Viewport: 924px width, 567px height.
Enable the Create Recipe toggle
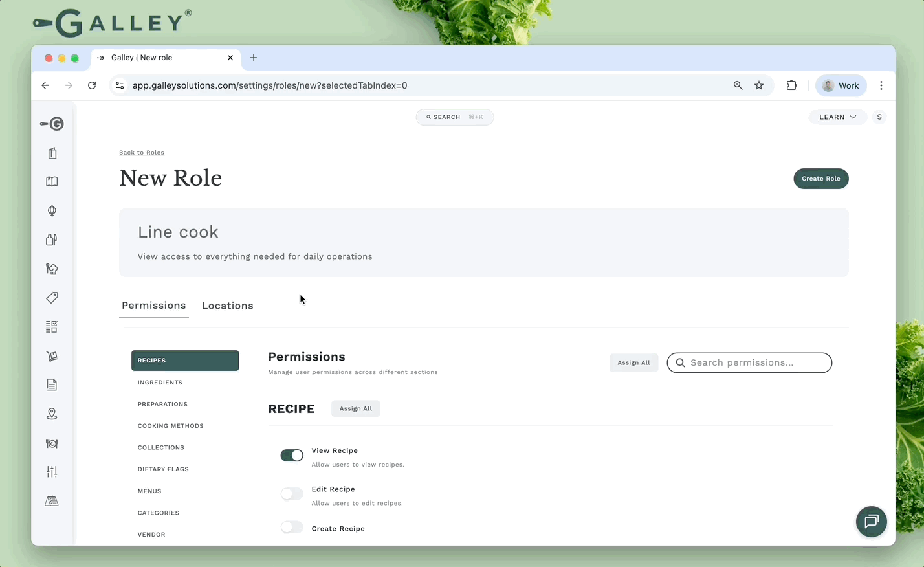click(292, 527)
